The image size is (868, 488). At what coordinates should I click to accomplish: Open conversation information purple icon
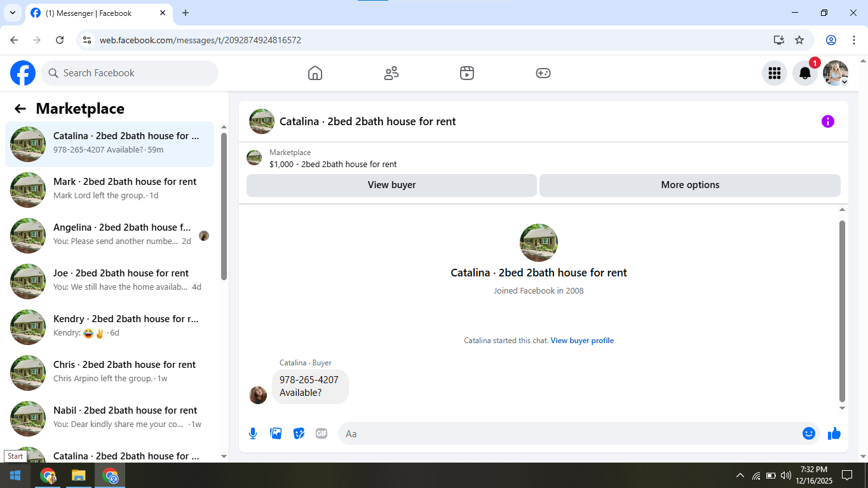[828, 121]
